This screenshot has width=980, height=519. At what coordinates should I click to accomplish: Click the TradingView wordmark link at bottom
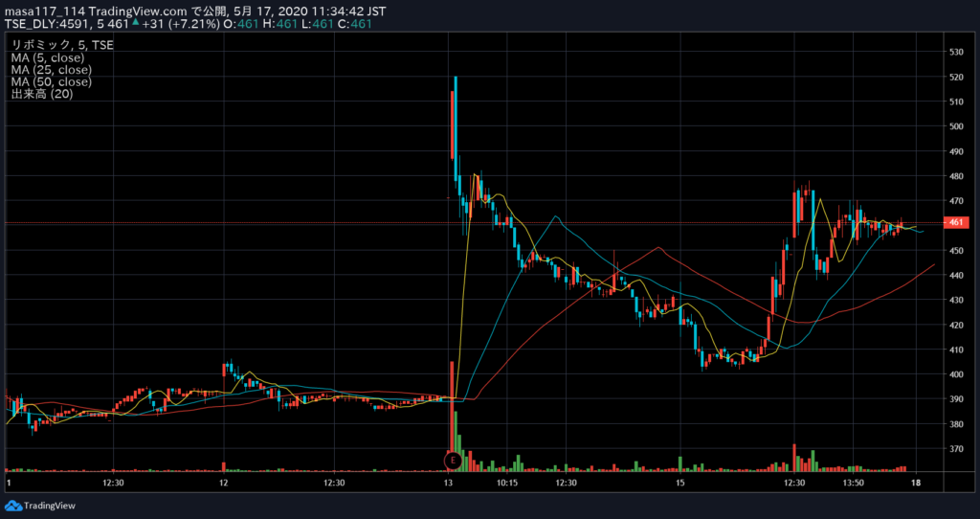pyautogui.click(x=49, y=506)
